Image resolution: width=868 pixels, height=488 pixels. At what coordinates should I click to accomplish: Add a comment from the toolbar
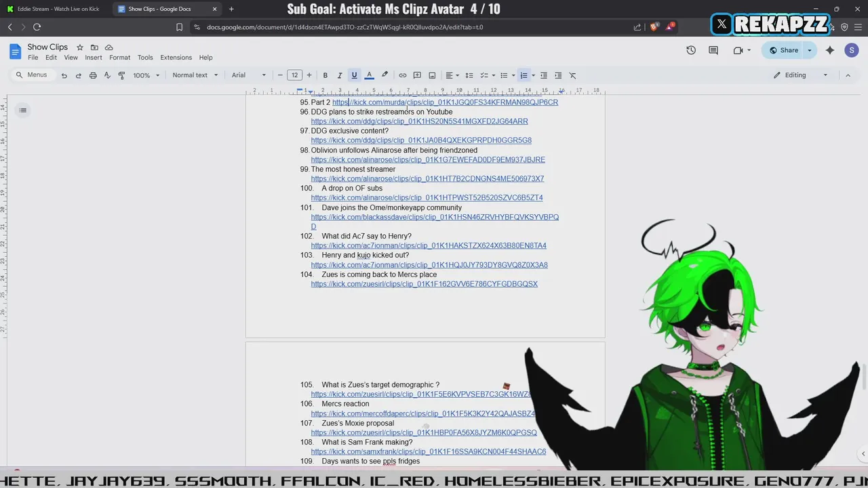(x=417, y=75)
